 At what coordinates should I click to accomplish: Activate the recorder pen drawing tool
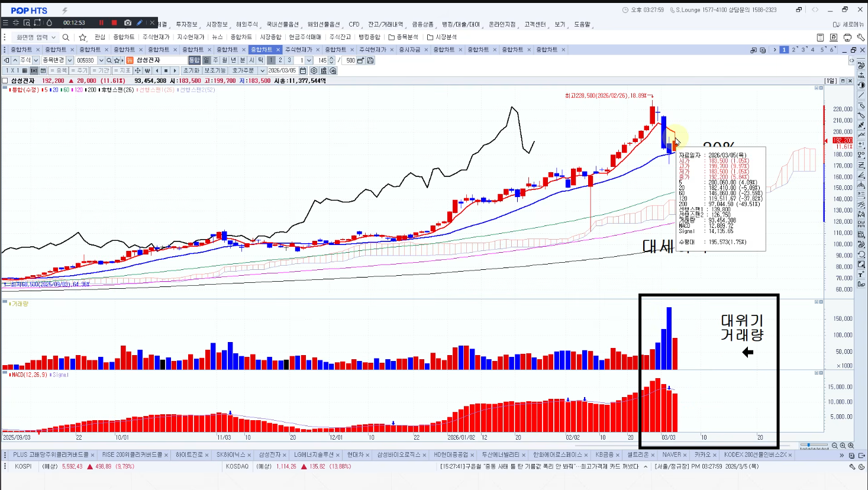click(140, 22)
